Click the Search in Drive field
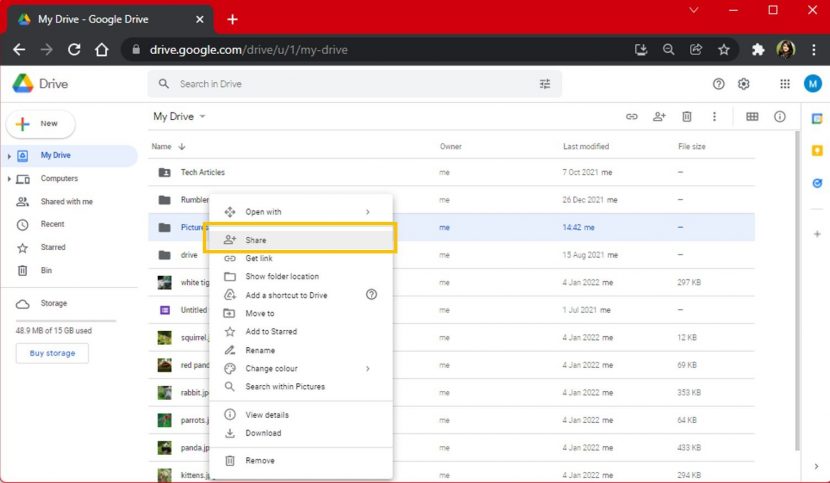This screenshot has width=830, height=483. 354,84
